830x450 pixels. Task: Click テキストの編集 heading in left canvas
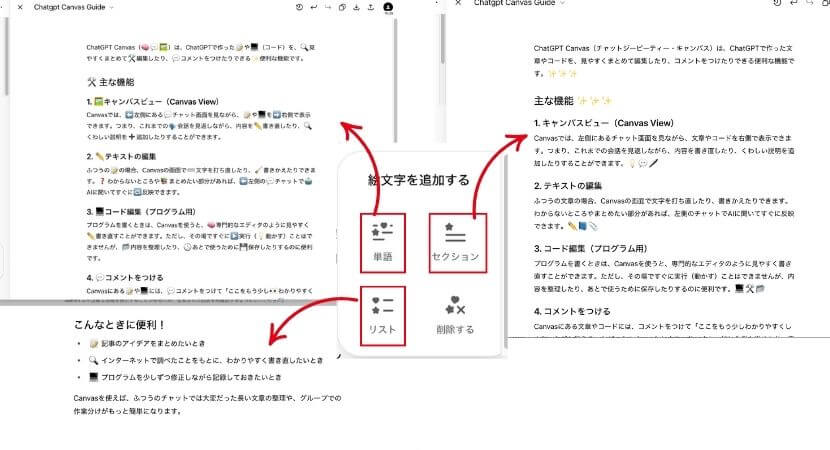(121, 157)
